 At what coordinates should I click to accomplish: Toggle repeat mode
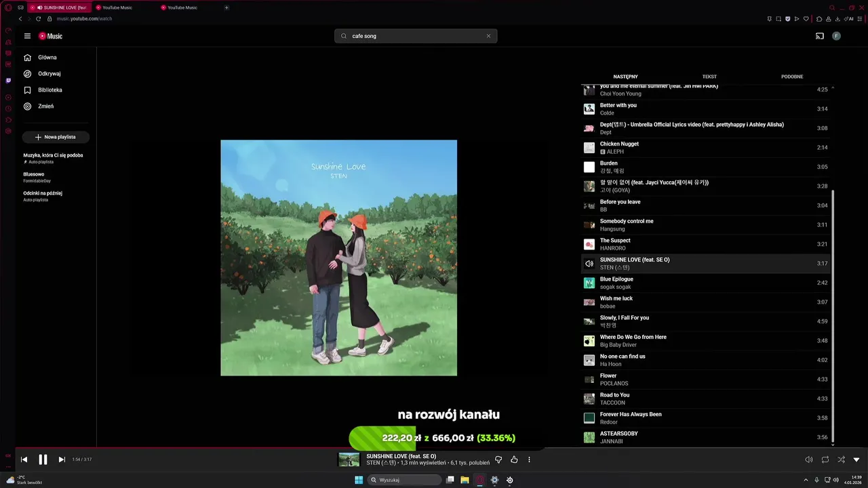pyautogui.click(x=825, y=460)
